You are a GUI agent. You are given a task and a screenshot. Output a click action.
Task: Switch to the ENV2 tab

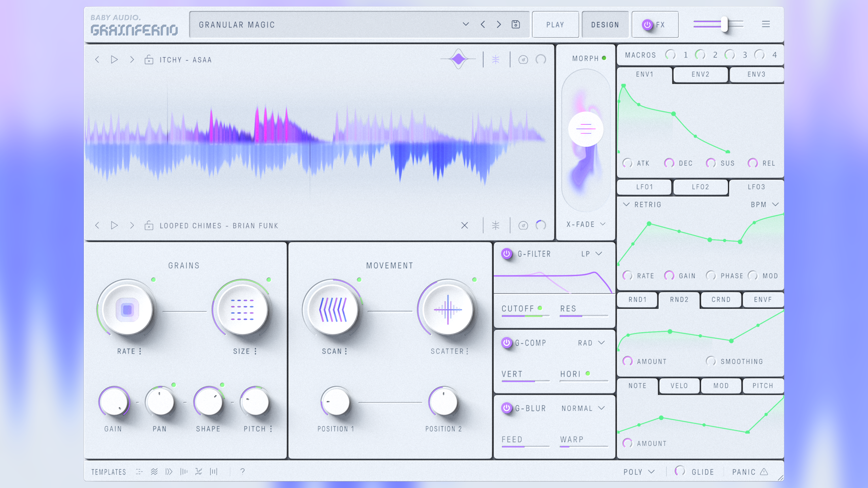click(700, 74)
